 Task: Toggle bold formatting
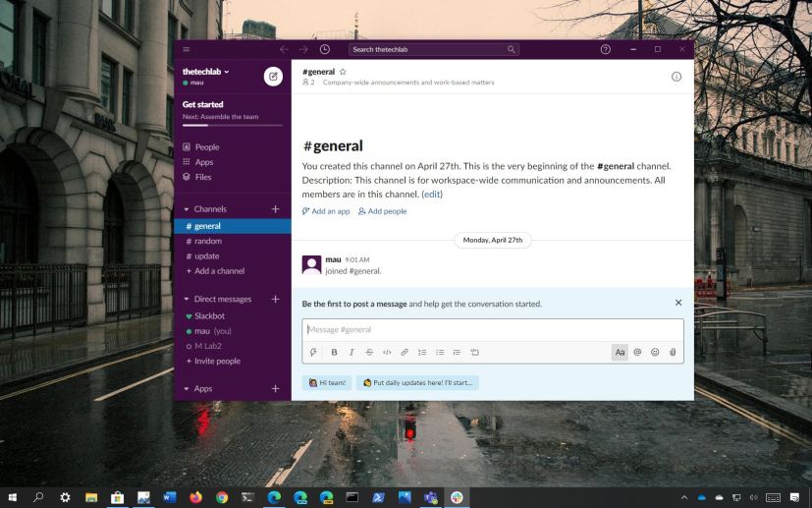pyautogui.click(x=334, y=352)
